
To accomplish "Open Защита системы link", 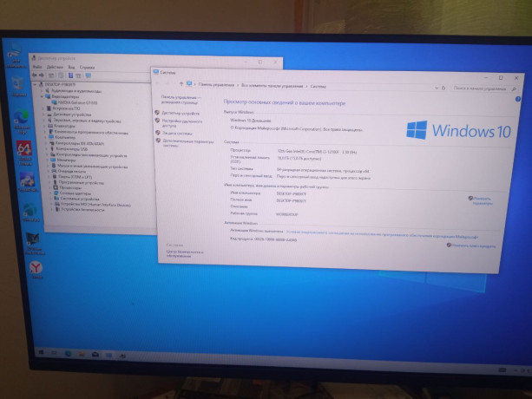I will 177,134.
